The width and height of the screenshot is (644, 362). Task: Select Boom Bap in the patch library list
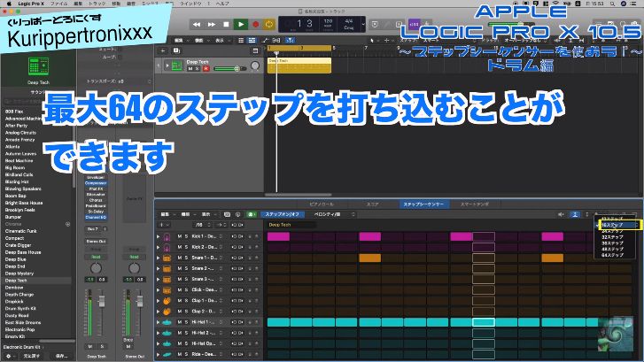[x=16, y=196]
